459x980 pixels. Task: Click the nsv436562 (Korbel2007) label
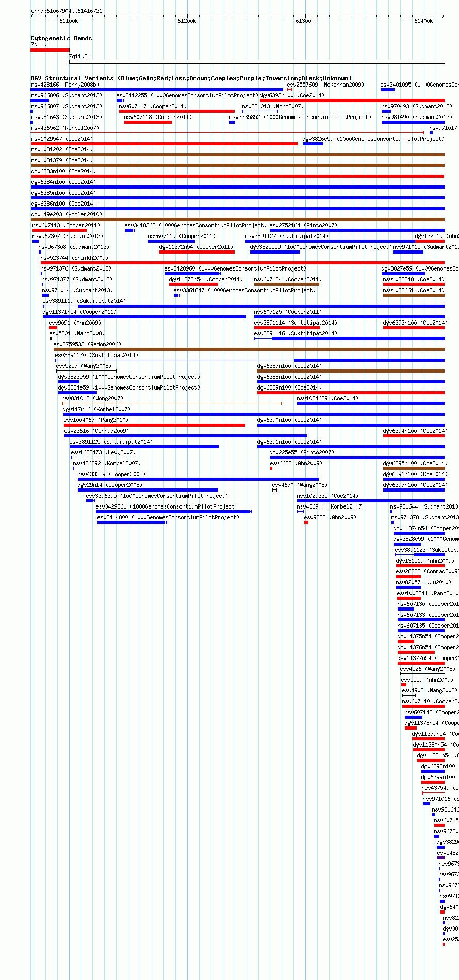[65, 128]
